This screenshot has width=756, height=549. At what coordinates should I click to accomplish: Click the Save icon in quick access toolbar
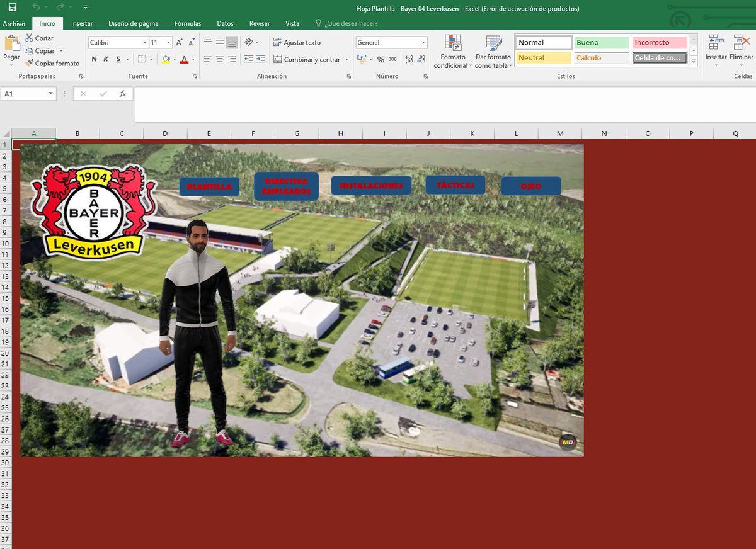[13, 7]
